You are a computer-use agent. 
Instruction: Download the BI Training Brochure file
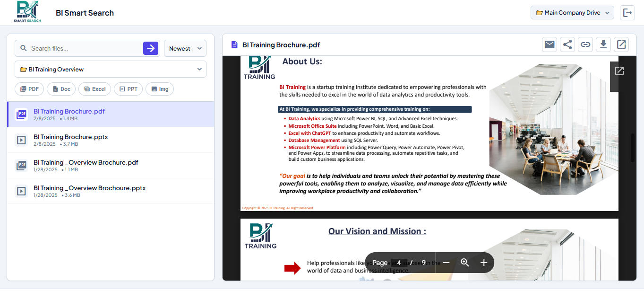point(603,44)
